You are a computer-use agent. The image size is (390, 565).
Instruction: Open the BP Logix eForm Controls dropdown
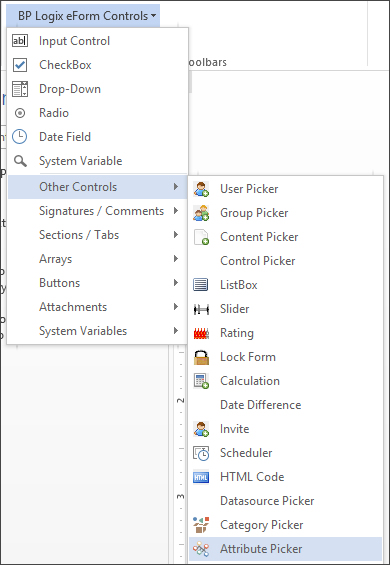point(83,16)
